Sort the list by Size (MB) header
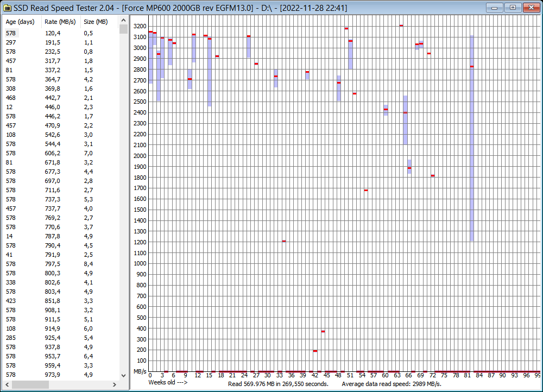Viewport: 543px width, 392px height. click(95, 22)
